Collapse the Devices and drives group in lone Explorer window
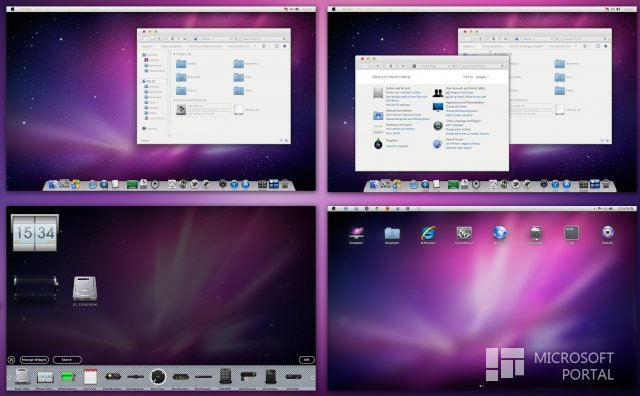This screenshot has width=640, height=396. [x=175, y=100]
